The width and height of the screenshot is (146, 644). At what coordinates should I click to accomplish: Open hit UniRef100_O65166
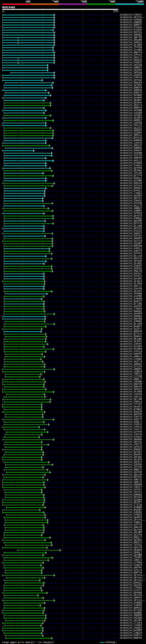point(131,72)
